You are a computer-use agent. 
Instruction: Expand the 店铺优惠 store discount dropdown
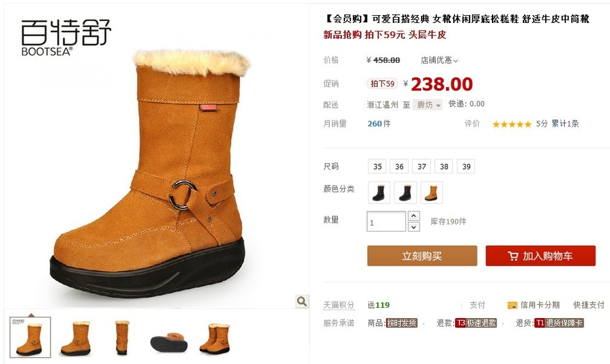(x=439, y=60)
